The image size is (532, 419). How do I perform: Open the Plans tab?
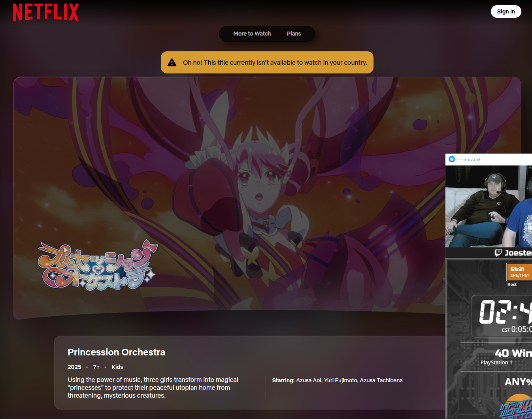click(294, 34)
